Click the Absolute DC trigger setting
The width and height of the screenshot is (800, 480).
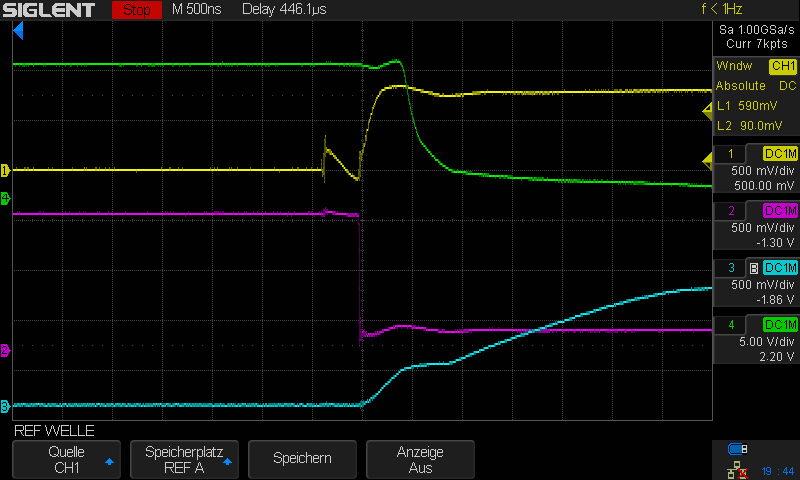(756, 86)
